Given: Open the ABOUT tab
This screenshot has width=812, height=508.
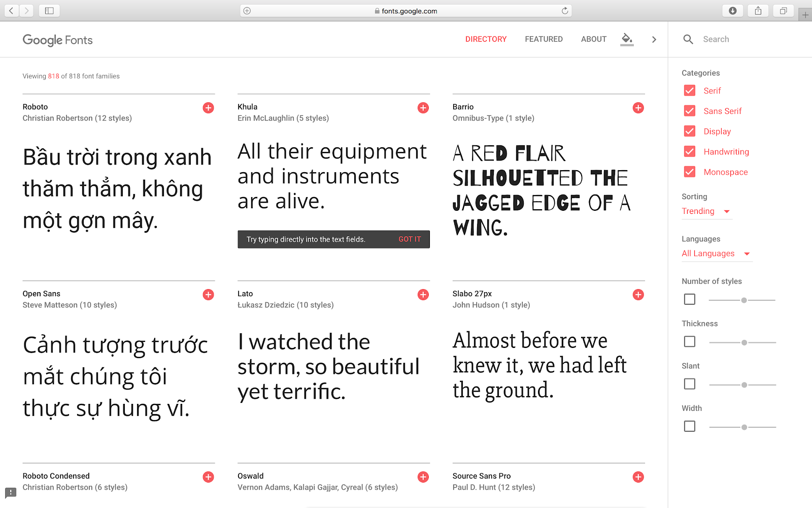Looking at the screenshot, I should click(594, 39).
